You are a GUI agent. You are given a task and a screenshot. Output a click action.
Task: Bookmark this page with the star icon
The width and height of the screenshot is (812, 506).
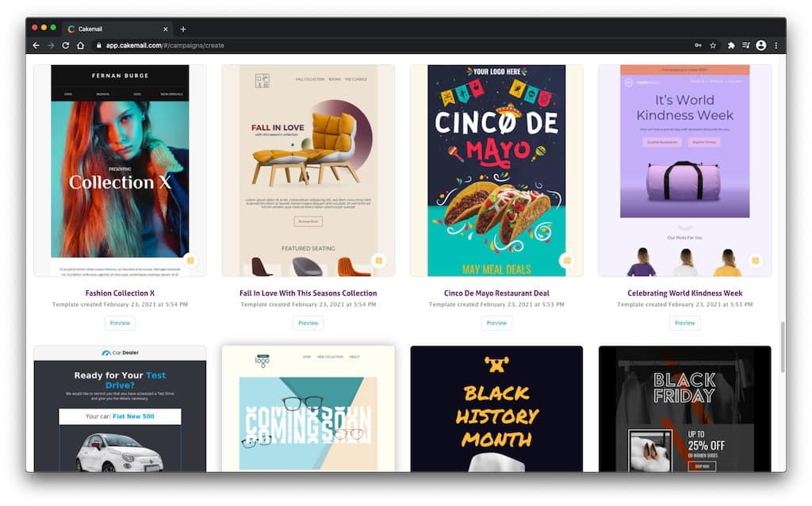[713, 45]
